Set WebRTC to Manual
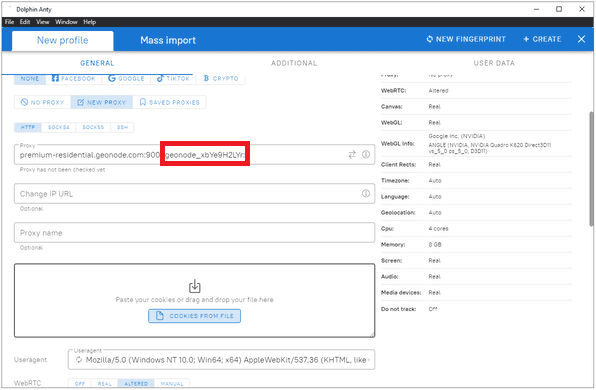The width and height of the screenshot is (596, 390). pos(172,384)
